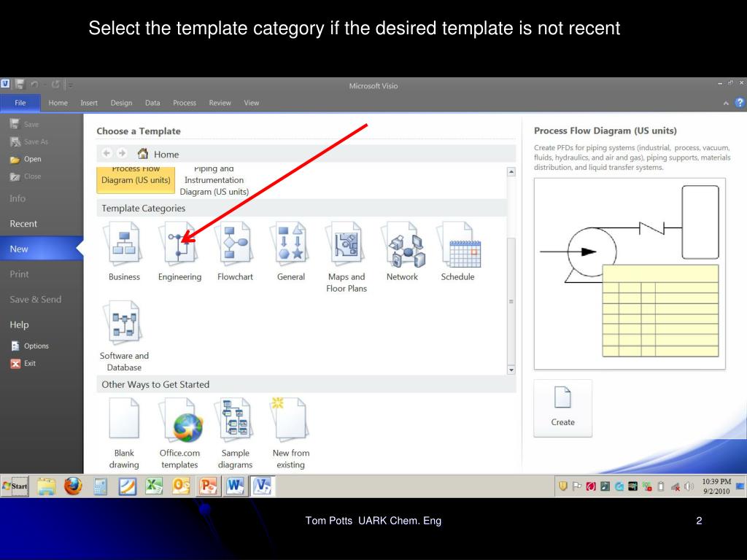
Task: Switch to the Process ribbon tab
Action: 185,103
